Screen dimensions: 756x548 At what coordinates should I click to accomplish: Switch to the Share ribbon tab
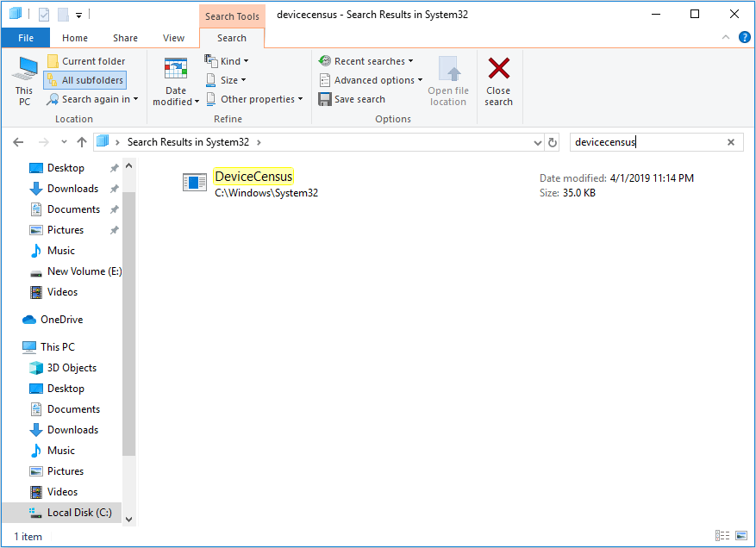125,38
